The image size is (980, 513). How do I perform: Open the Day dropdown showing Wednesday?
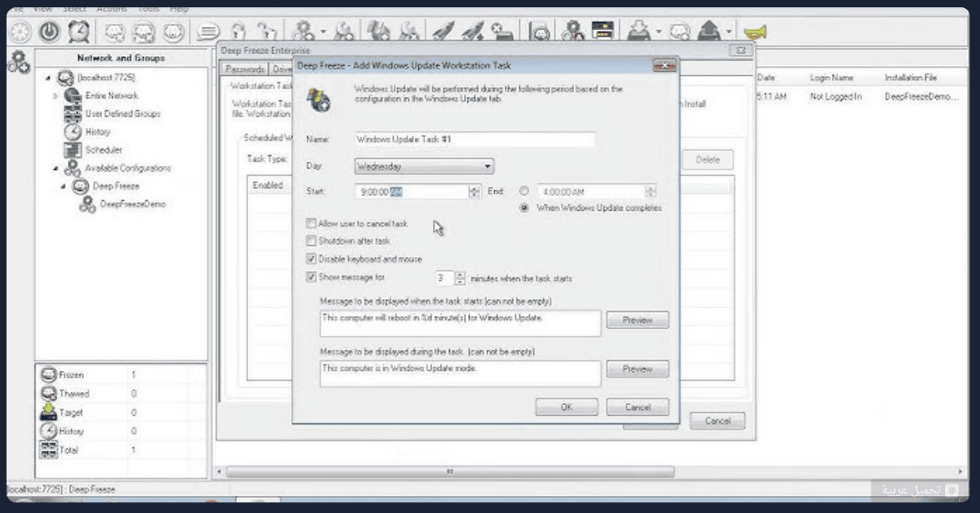pos(425,167)
